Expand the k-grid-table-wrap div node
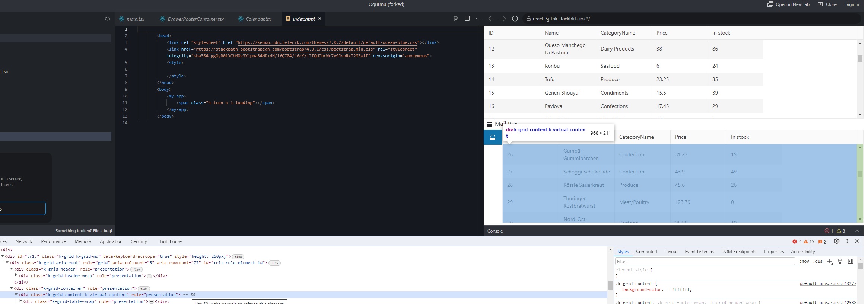Image resolution: width=868 pixels, height=304 pixels. 20,301
